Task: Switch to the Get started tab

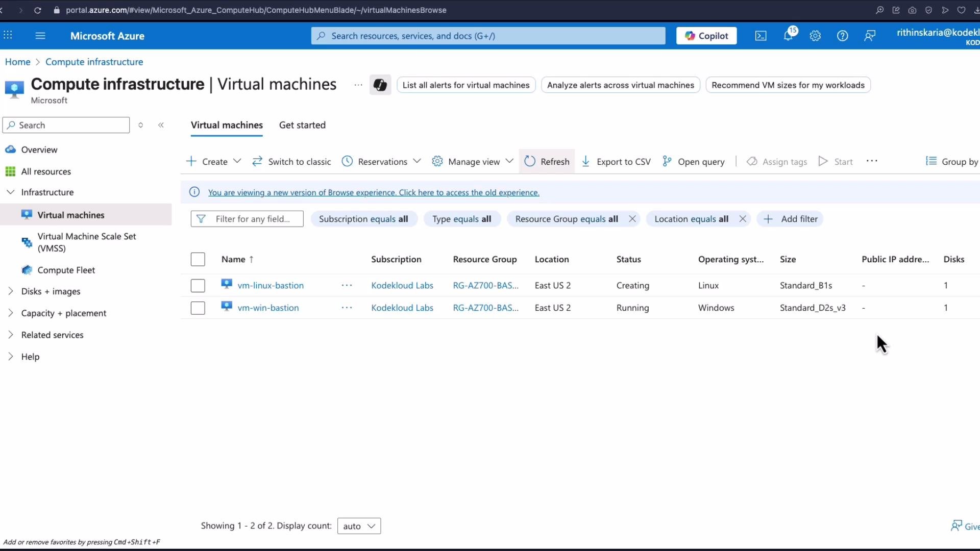Action: (302, 125)
